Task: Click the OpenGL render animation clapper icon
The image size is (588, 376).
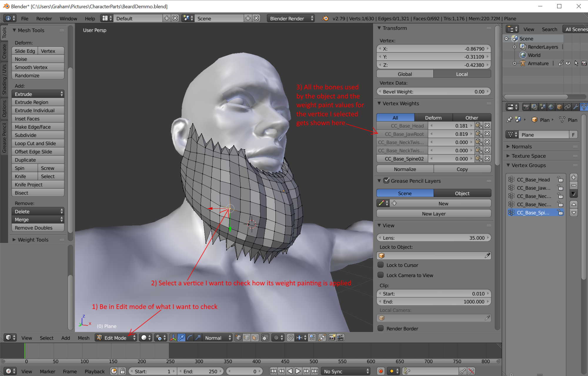Action: pos(340,338)
